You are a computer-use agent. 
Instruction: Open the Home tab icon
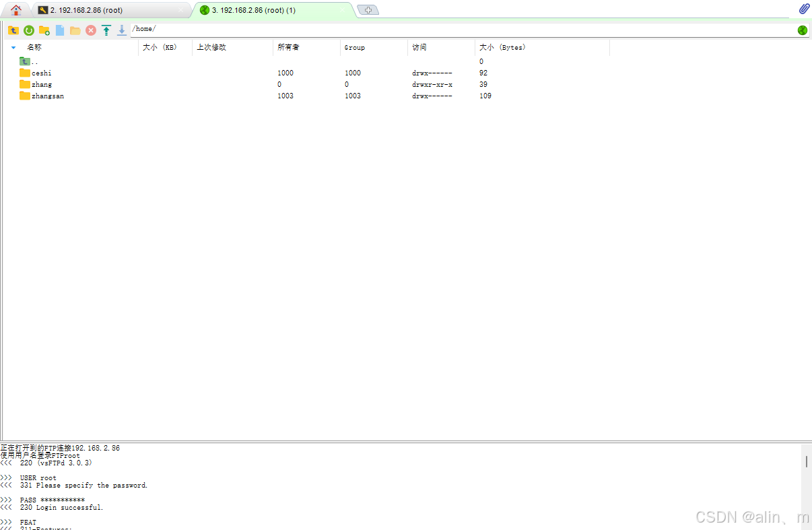(x=16, y=10)
